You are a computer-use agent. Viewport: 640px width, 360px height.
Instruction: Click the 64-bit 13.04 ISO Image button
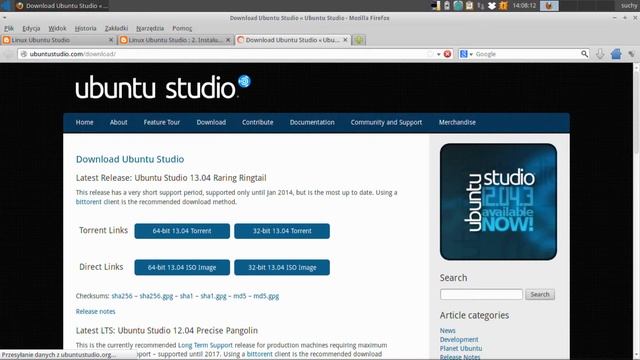(182, 268)
